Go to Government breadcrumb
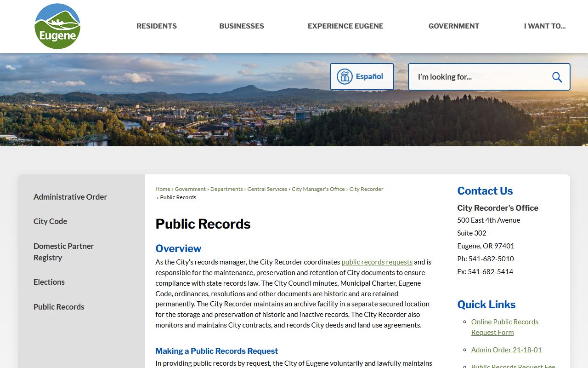Screen dimensions: 588x368 tap(190, 189)
